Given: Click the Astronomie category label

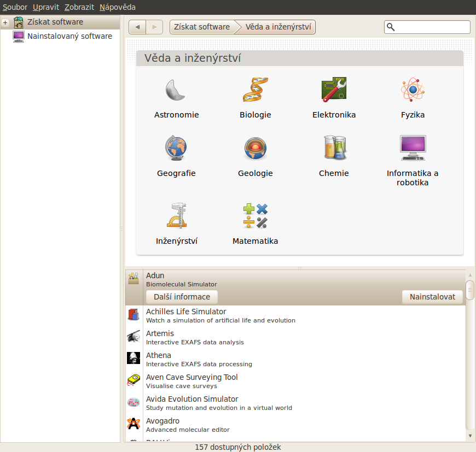Looking at the screenshot, I should [x=176, y=115].
